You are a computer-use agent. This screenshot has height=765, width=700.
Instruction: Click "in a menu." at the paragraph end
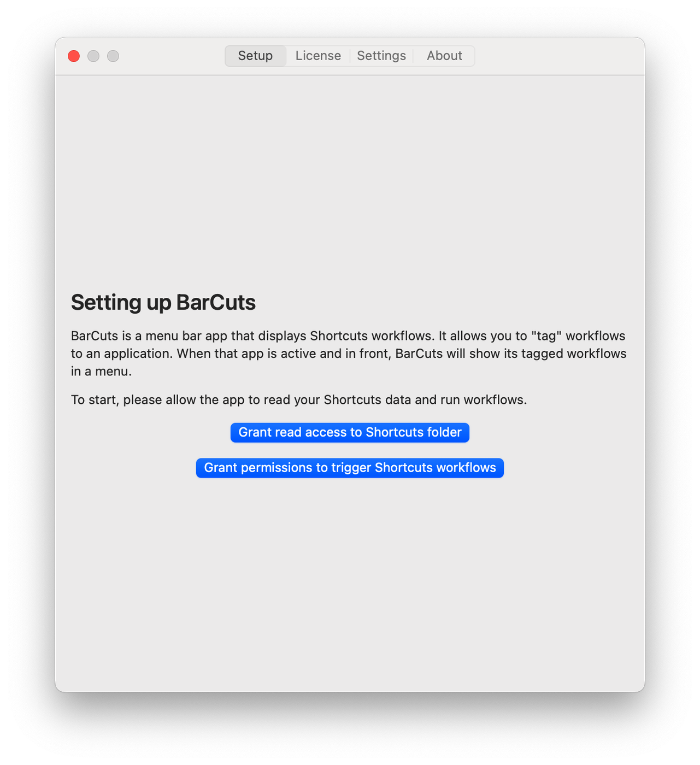[x=101, y=372]
